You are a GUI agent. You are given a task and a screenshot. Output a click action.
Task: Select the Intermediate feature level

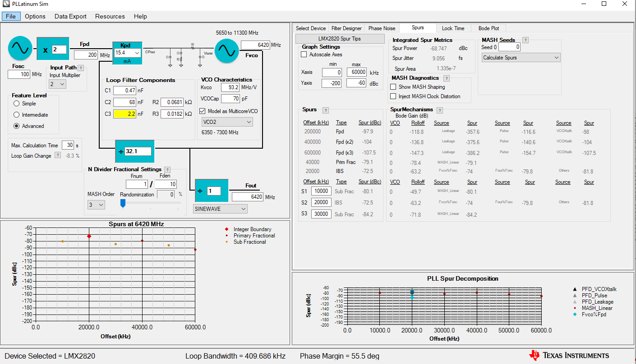pyautogui.click(x=17, y=115)
